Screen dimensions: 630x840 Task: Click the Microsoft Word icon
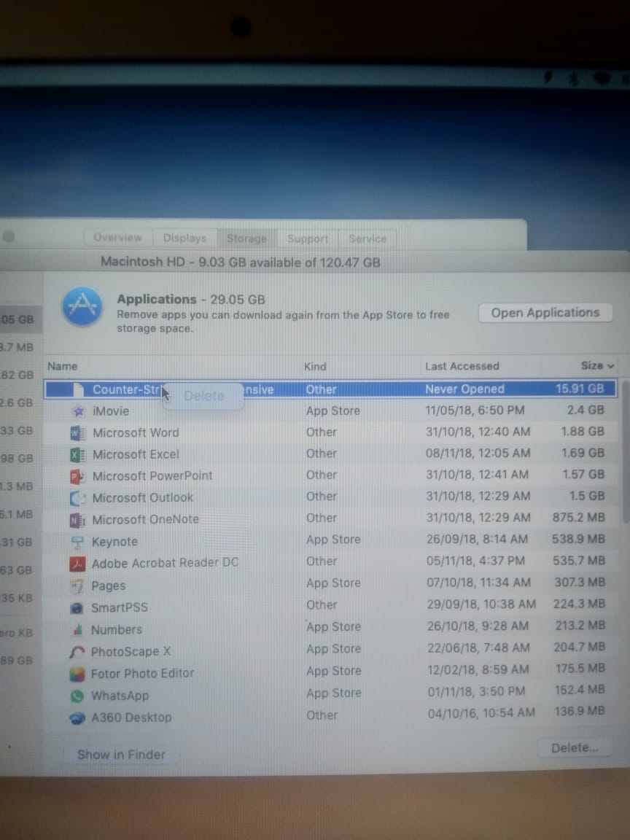pyautogui.click(x=78, y=433)
